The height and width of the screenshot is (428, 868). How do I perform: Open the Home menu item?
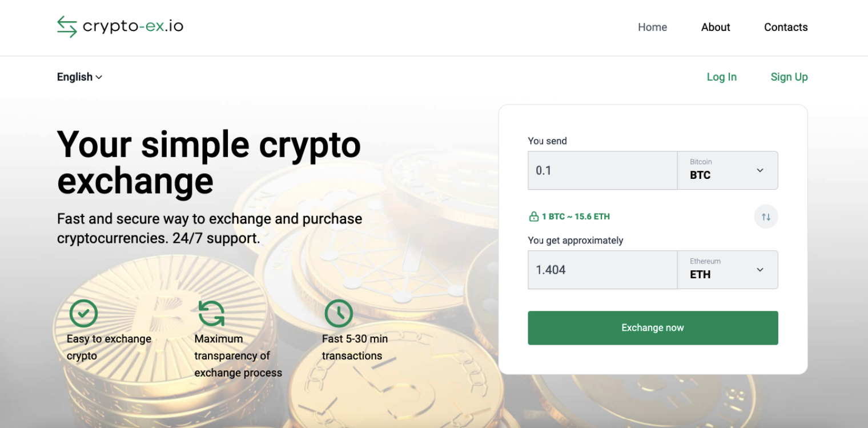(652, 27)
